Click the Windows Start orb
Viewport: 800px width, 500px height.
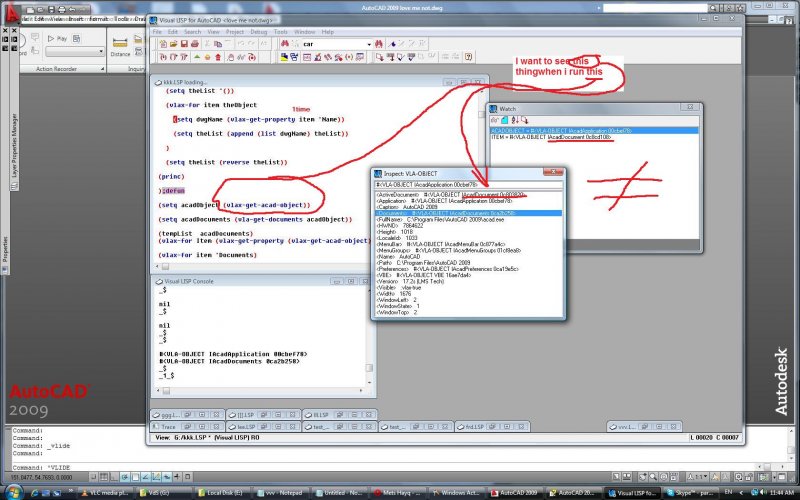point(13,492)
